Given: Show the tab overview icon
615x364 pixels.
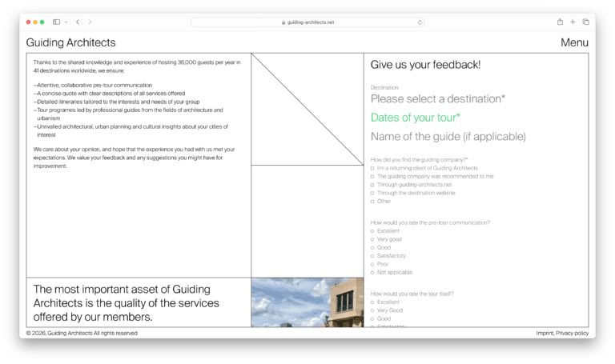Looking at the screenshot, I should (x=585, y=22).
